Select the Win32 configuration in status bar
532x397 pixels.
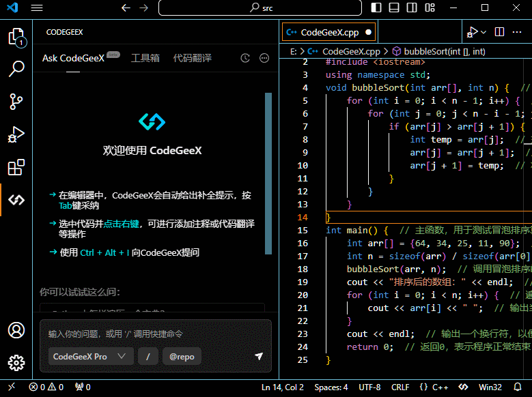point(490,387)
